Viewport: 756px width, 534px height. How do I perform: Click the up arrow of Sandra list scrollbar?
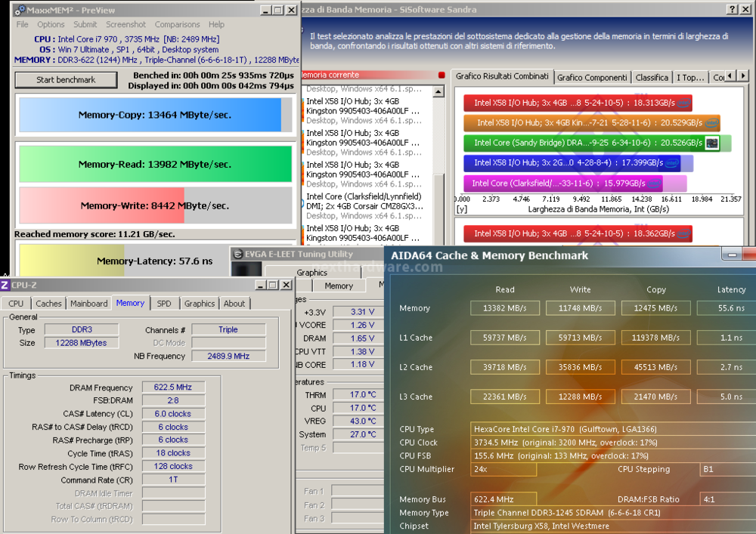click(438, 91)
